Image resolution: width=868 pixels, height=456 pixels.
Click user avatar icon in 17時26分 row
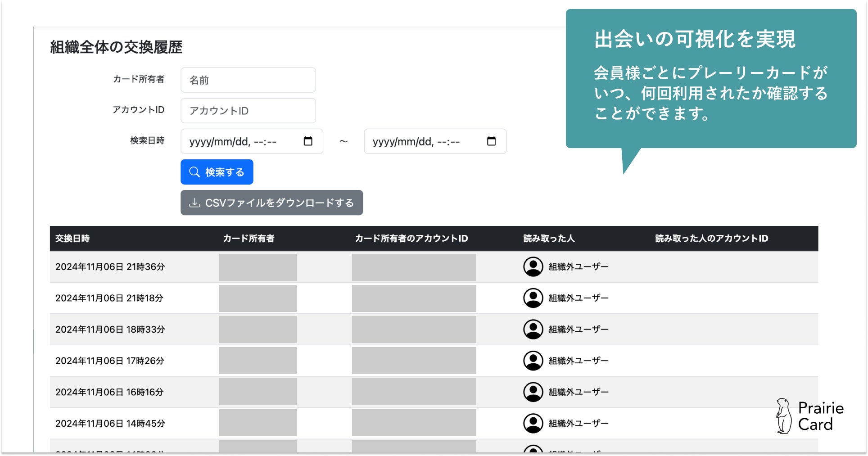pos(533,361)
